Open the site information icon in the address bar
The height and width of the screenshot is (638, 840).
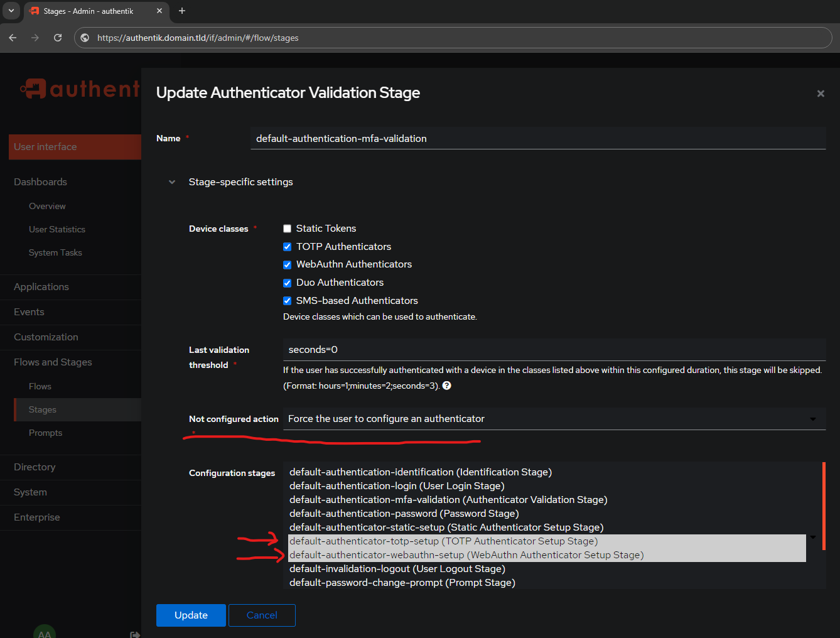pos(85,38)
